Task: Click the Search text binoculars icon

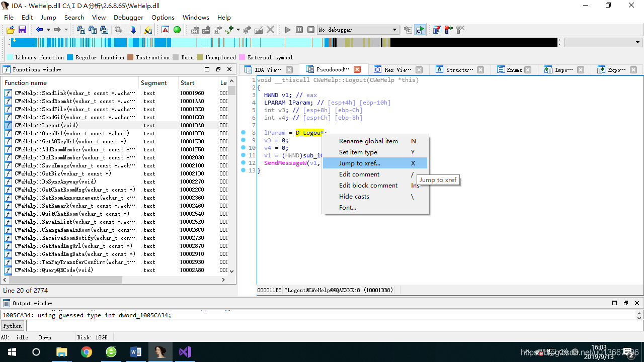Action: click(94, 30)
